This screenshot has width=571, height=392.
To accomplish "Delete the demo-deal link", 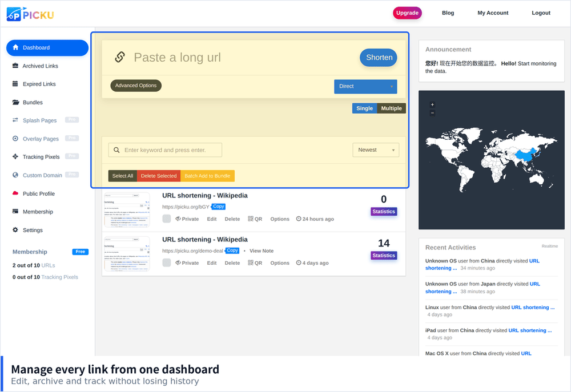I will (x=232, y=263).
